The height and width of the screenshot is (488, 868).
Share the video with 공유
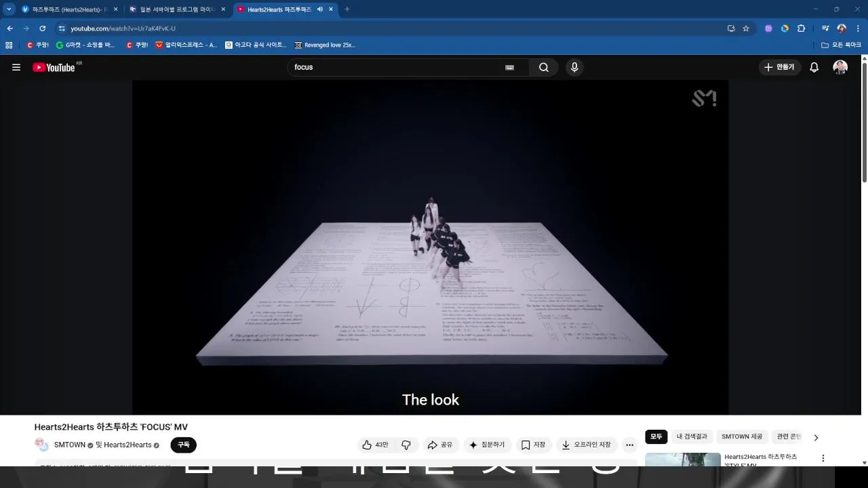(x=439, y=445)
